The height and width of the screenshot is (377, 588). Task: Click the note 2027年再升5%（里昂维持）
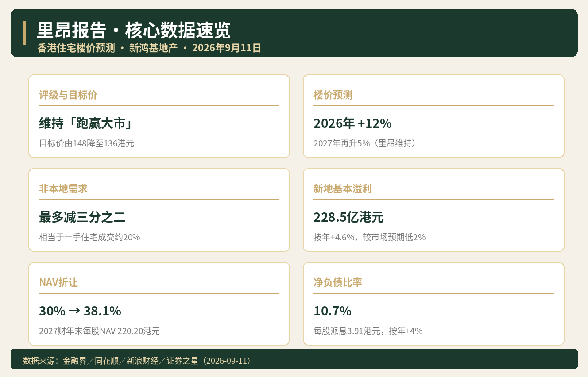365,143
